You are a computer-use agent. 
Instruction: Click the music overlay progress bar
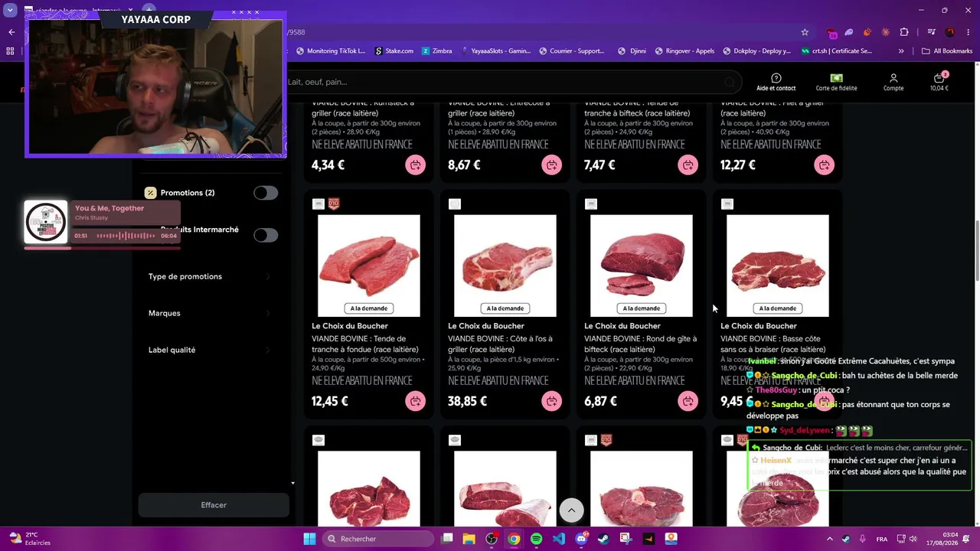coord(102,248)
